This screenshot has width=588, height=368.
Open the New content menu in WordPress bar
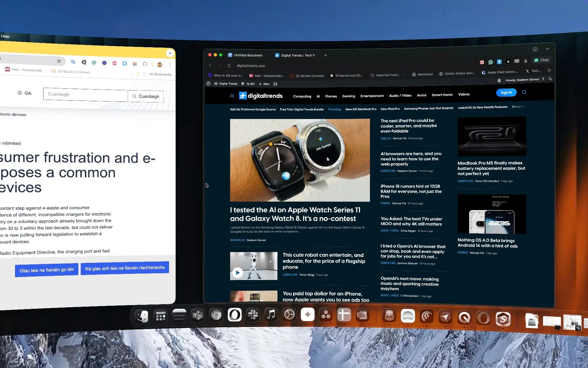click(x=264, y=84)
